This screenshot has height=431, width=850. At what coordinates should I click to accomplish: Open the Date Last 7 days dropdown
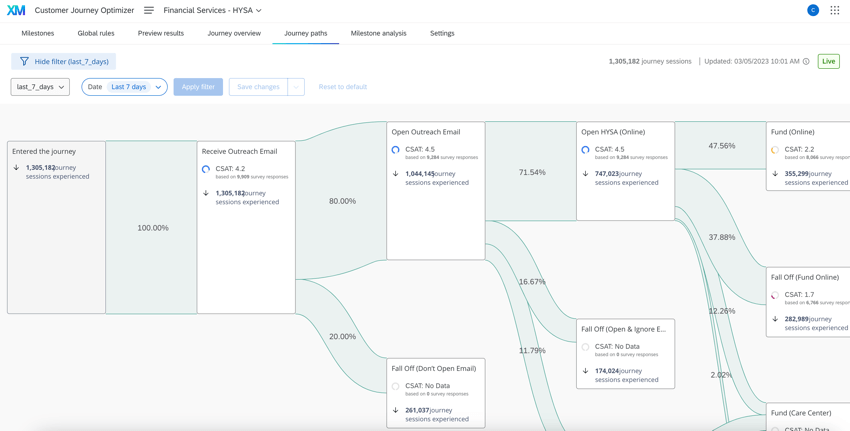point(124,87)
